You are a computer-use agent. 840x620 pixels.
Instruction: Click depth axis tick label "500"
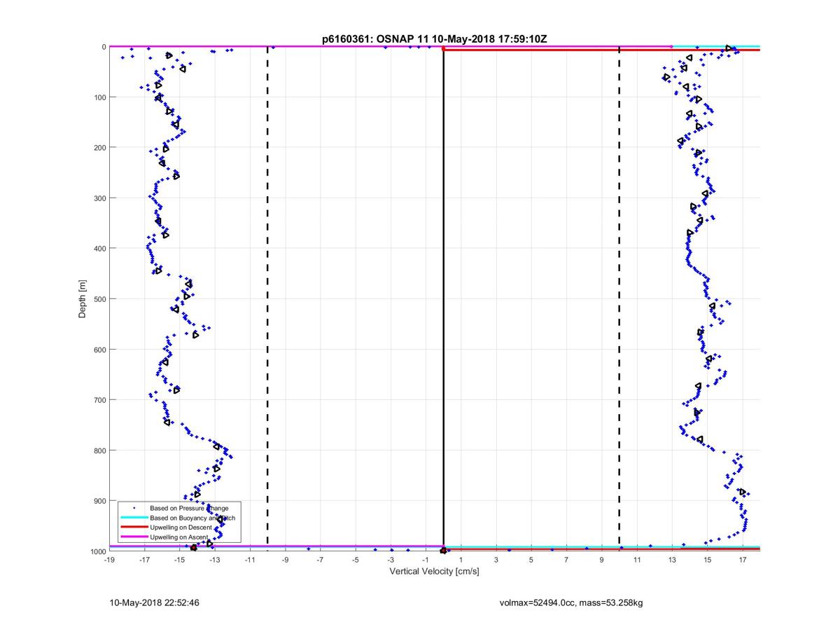[x=99, y=299]
